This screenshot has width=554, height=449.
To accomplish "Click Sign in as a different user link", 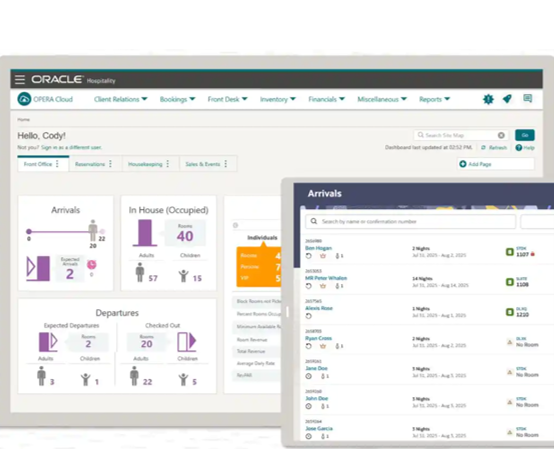I will 71,147.
